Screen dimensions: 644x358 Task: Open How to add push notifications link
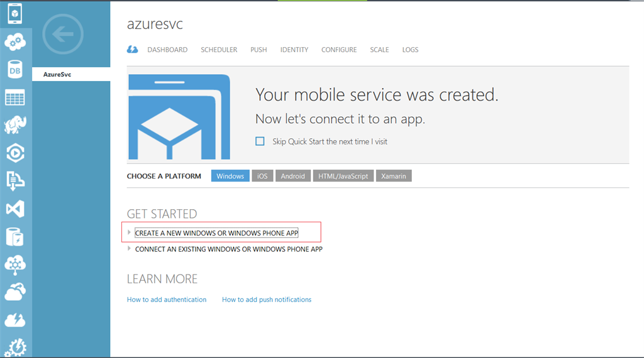point(267,300)
